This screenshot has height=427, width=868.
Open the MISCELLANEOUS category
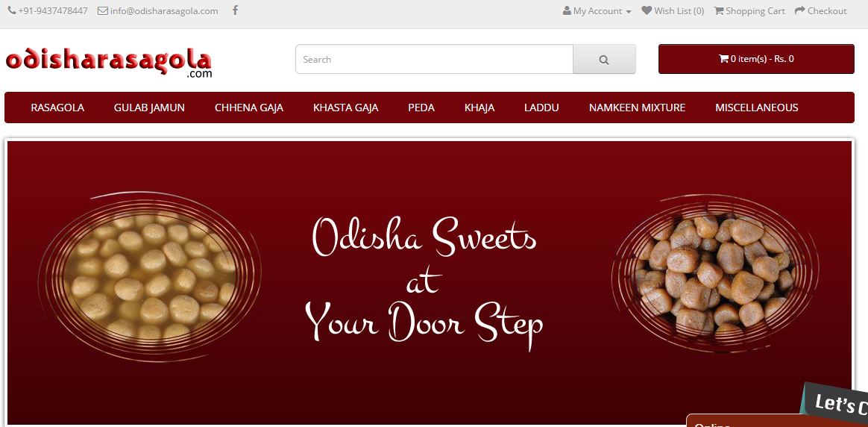tap(757, 107)
